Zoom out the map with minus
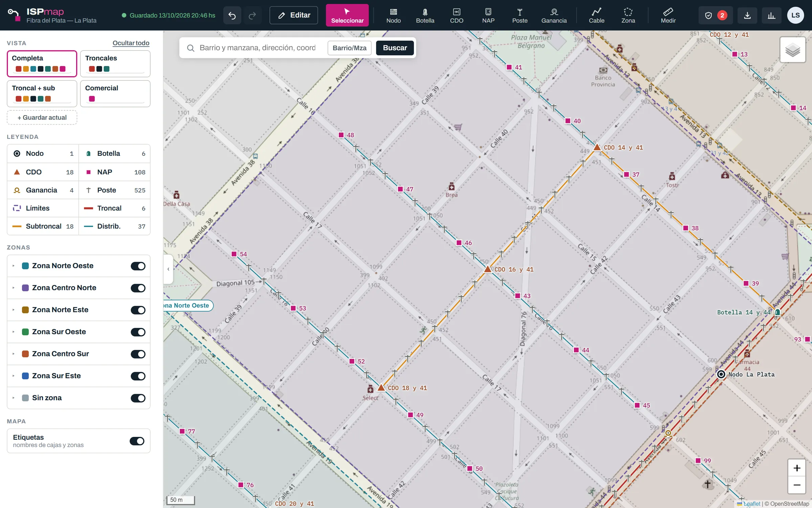812x508 pixels. (x=797, y=485)
